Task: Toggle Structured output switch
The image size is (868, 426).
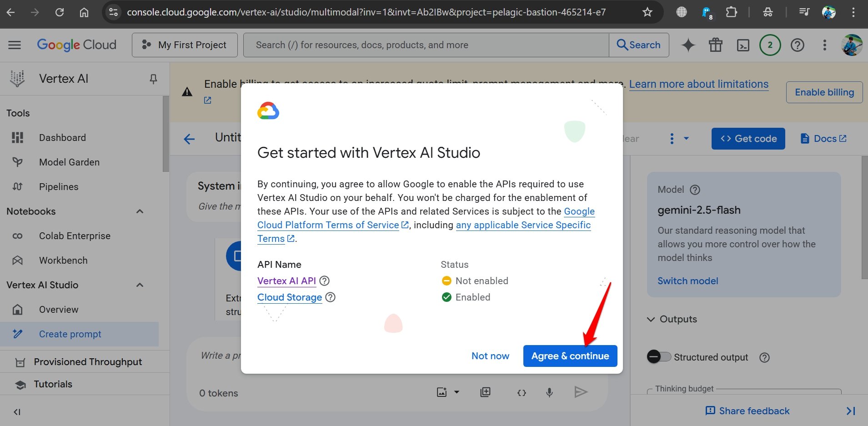Action: pyautogui.click(x=659, y=357)
